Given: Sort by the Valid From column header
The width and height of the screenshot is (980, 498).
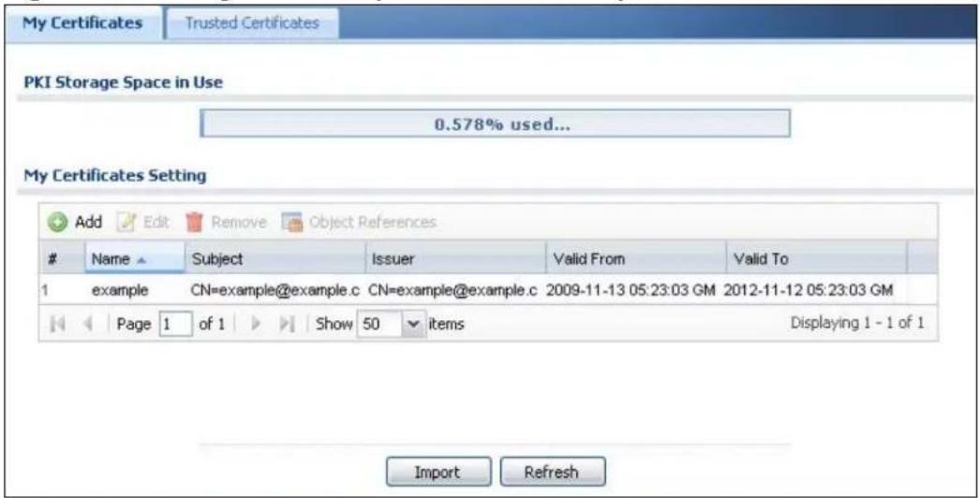Looking at the screenshot, I should pos(635,258).
